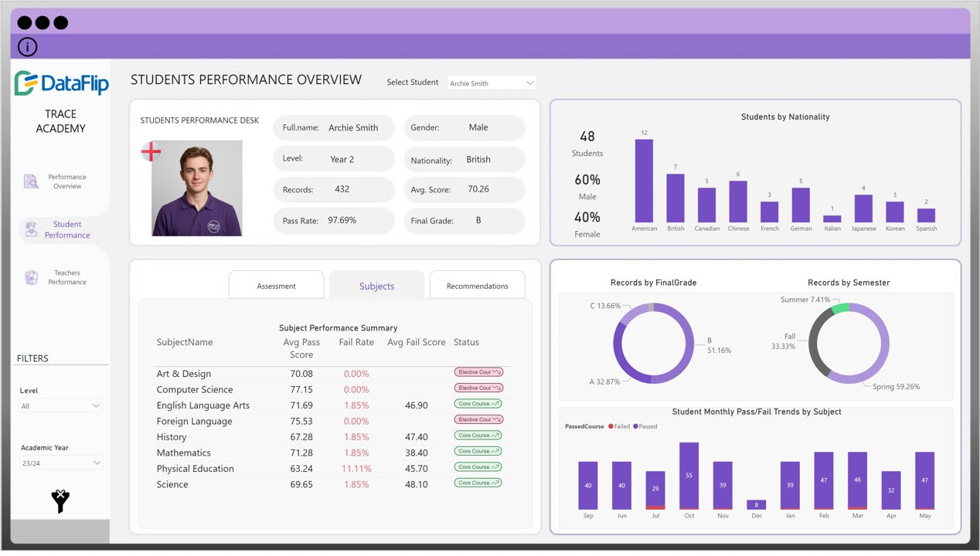Viewport: 980px width, 556px height.
Task: Click the Passed legend marker
Action: click(635, 426)
